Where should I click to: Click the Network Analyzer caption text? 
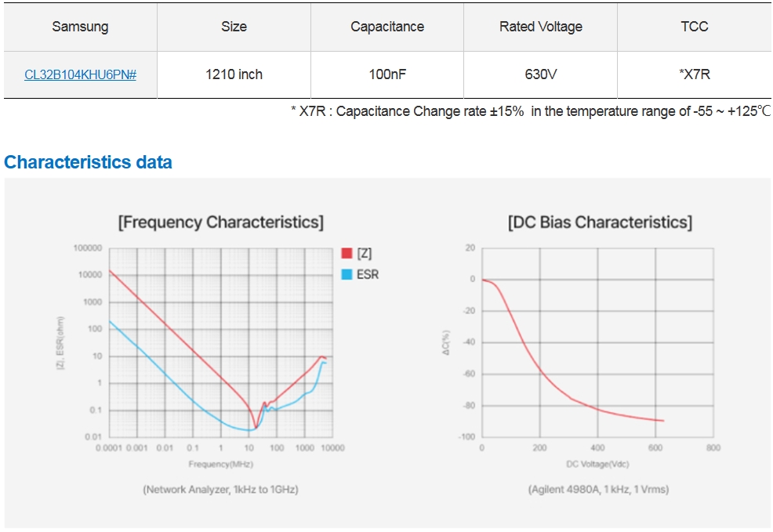pos(220,489)
